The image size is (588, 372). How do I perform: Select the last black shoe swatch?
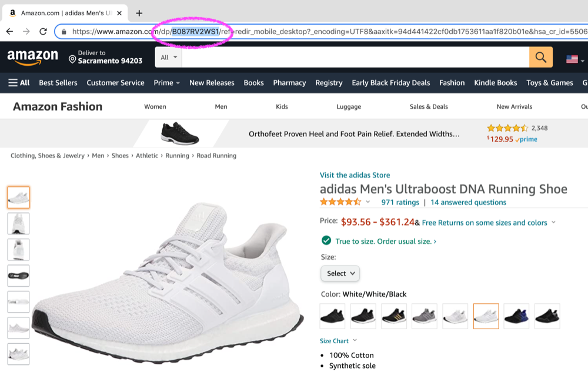tap(547, 316)
